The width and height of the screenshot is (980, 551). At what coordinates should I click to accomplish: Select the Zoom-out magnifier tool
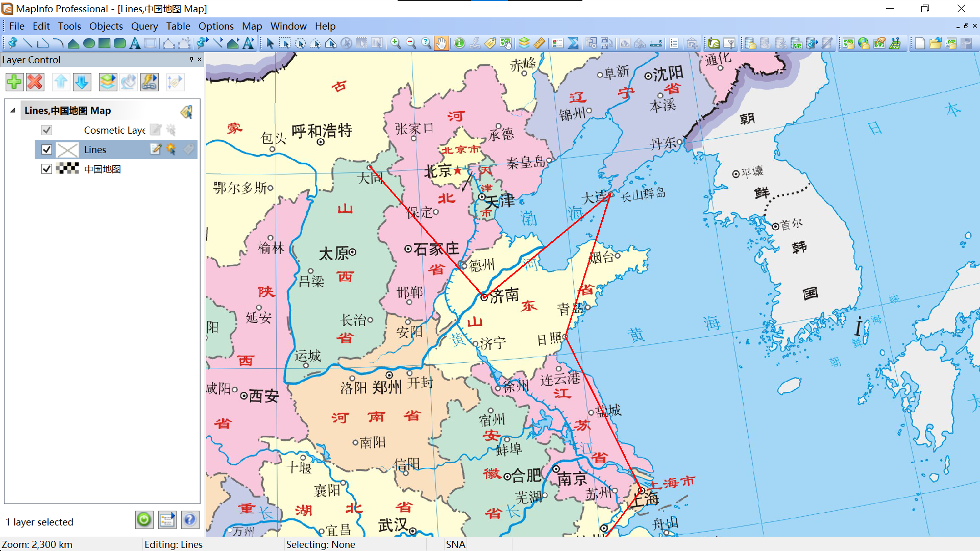pos(411,43)
